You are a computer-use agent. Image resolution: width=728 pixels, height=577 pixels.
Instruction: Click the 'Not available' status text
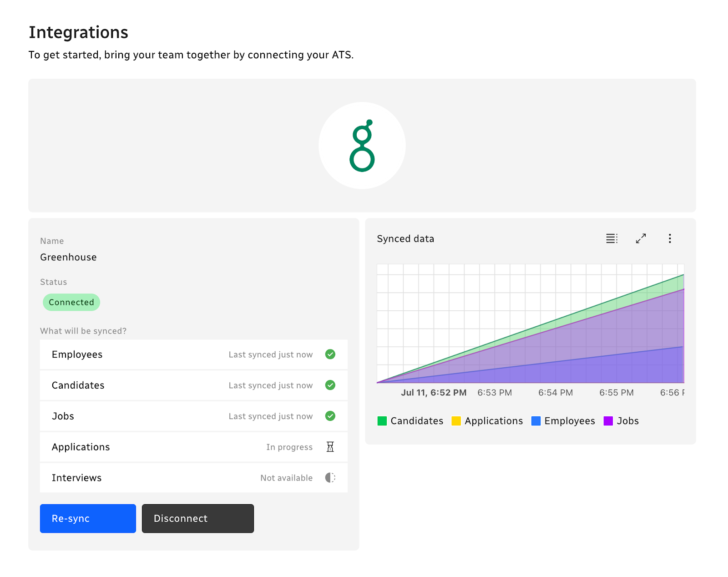pyautogui.click(x=287, y=478)
